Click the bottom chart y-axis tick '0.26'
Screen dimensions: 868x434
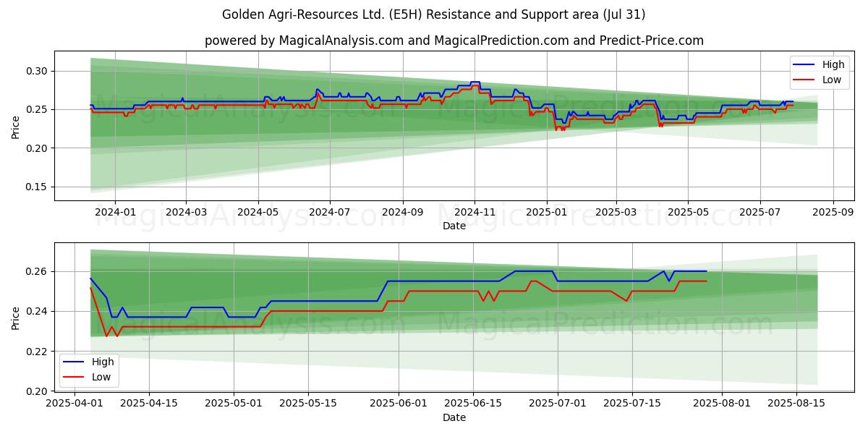pyautogui.click(x=38, y=271)
